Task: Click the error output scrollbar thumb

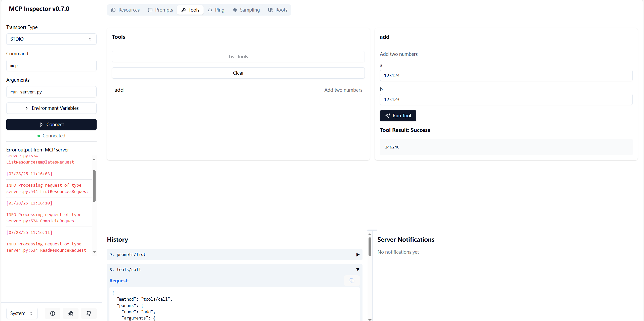Action: (94, 186)
